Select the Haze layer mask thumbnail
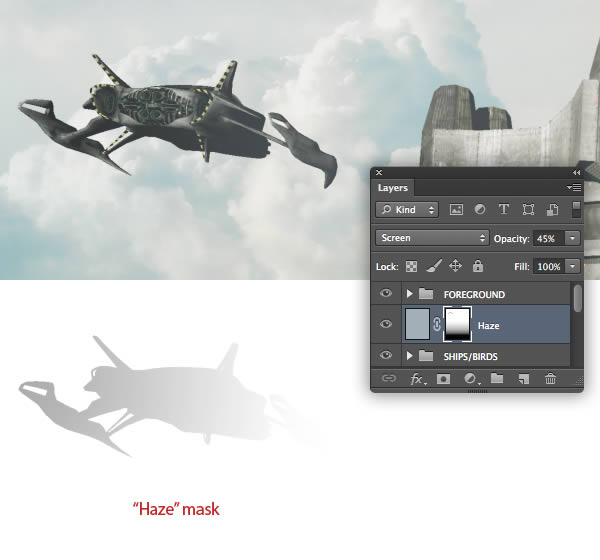Screen dimensions: 600x560 (x=457, y=324)
